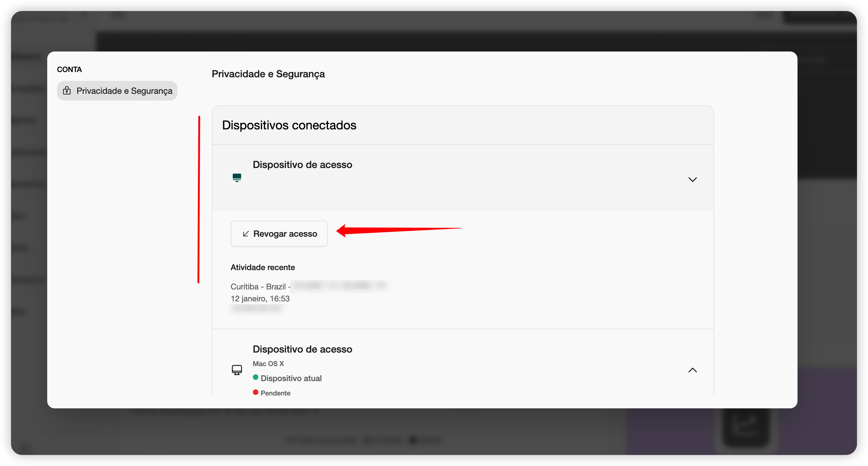The width and height of the screenshot is (868, 466).
Task: Select the teal monitor icon of first device
Action: click(237, 178)
